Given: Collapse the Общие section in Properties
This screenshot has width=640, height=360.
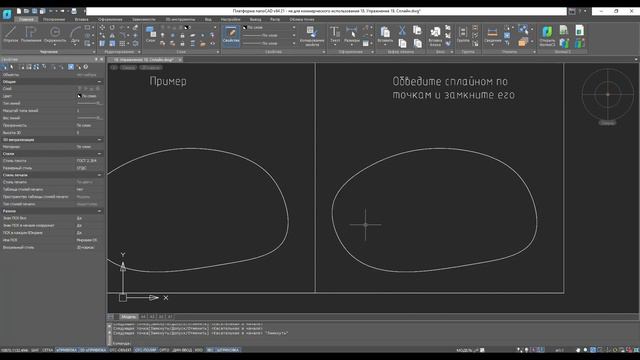Looking at the screenshot, I should coord(99,82).
